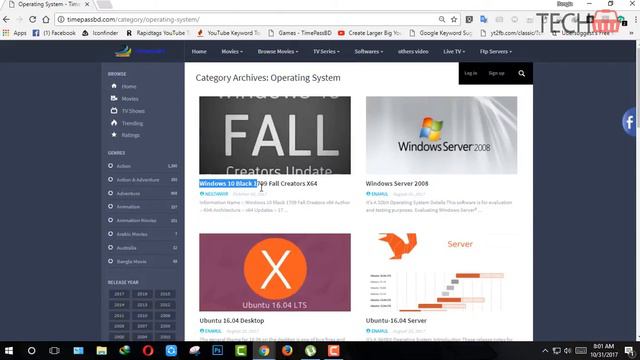Open the Windows Server 2008 thumbnail
The width and height of the screenshot is (640, 360).
(441, 135)
